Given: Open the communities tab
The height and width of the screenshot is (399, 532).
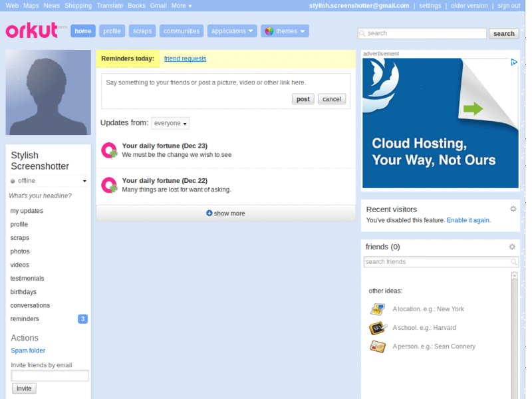Looking at the screenshot, I should [182, 31].
